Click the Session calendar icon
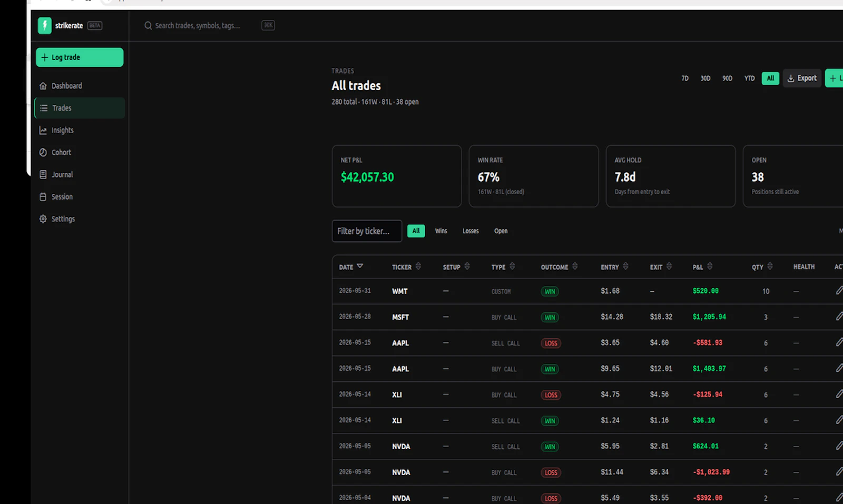This screenshot has width=843, height=504. 43,196
